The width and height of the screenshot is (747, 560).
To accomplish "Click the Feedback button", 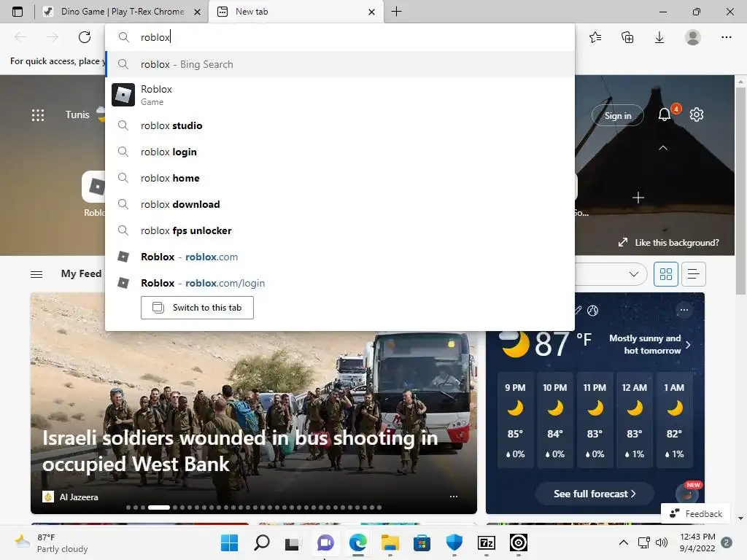I will [x=695, y=514].
